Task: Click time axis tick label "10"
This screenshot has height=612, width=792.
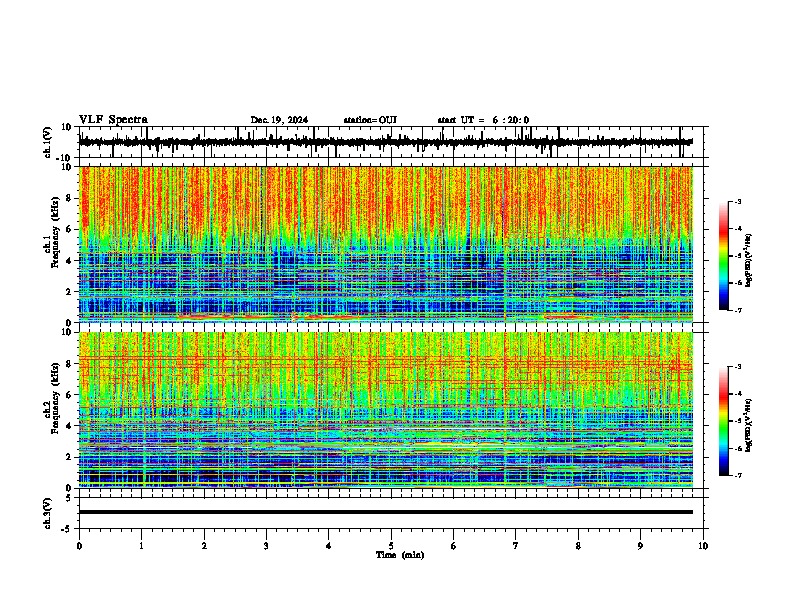Action: [x=703, y=546]
